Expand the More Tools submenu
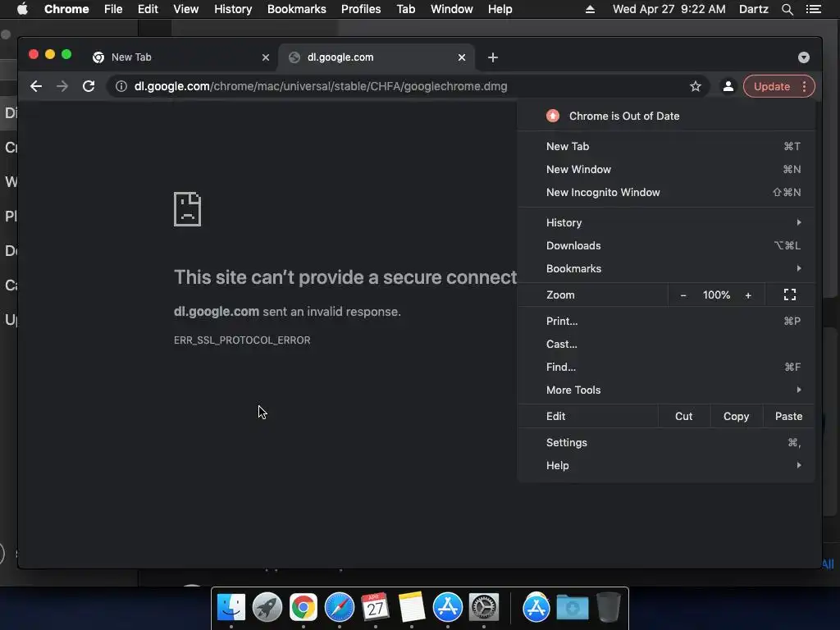Screen dimensions: 840x630 (666, 390)
